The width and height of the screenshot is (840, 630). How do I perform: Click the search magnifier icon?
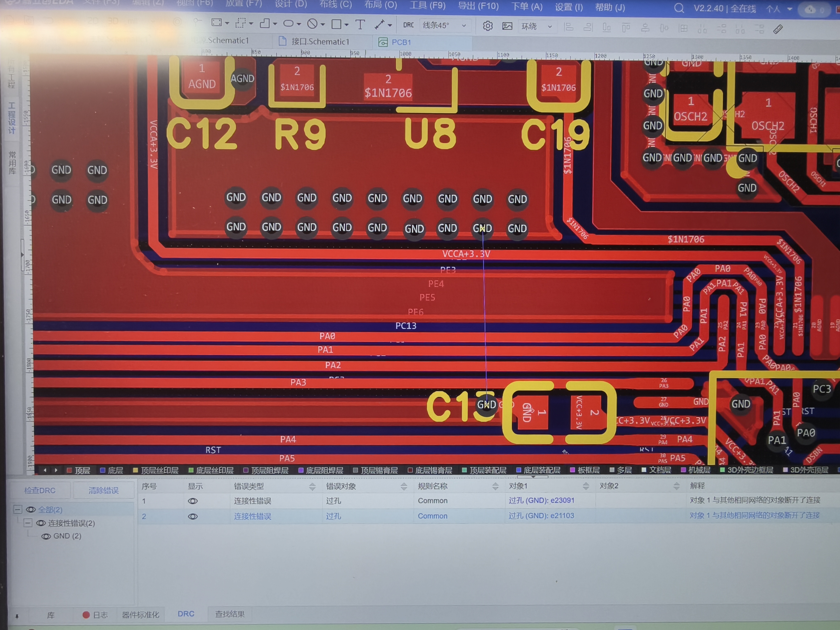point(679,8)
